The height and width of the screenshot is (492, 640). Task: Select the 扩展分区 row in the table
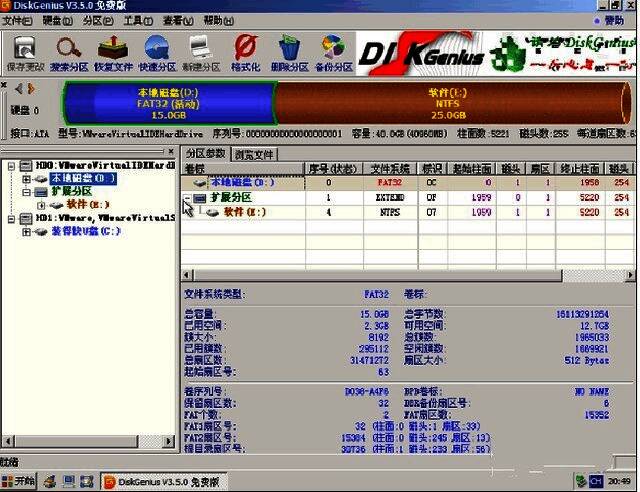pos(407,198)
